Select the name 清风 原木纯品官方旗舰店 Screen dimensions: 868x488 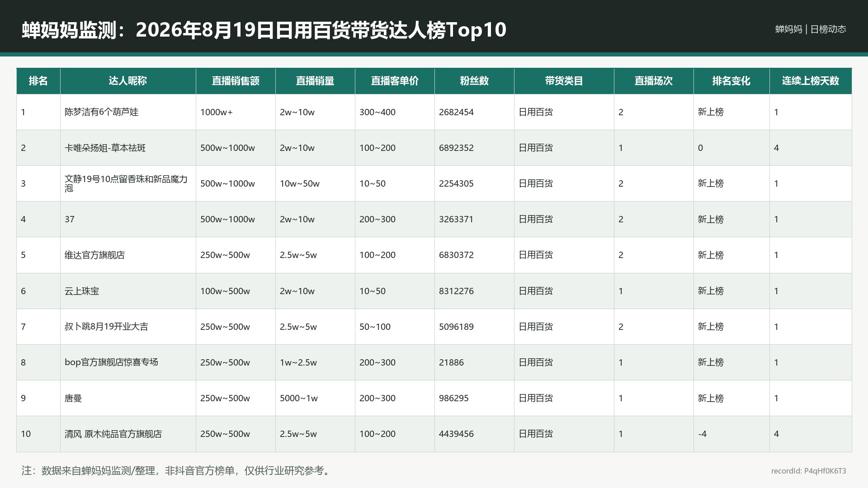tap(113, 434)
